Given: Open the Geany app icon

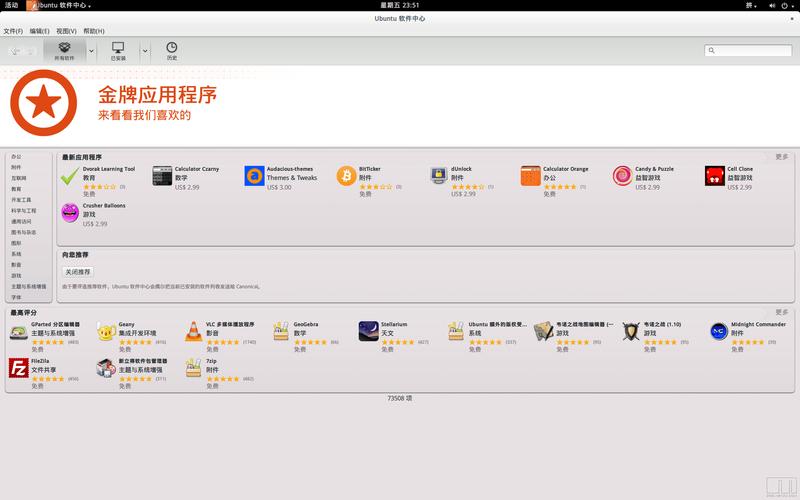Looking at the screenshot, I should pyautogui.click(x=106, y=332).
